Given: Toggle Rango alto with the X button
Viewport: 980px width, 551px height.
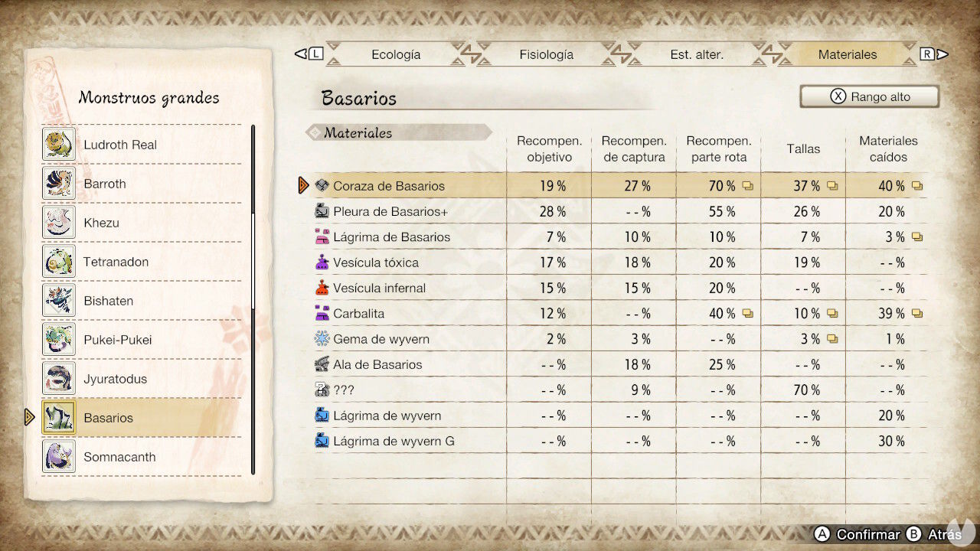Looking at the screenshot, I should pos(869,96).
